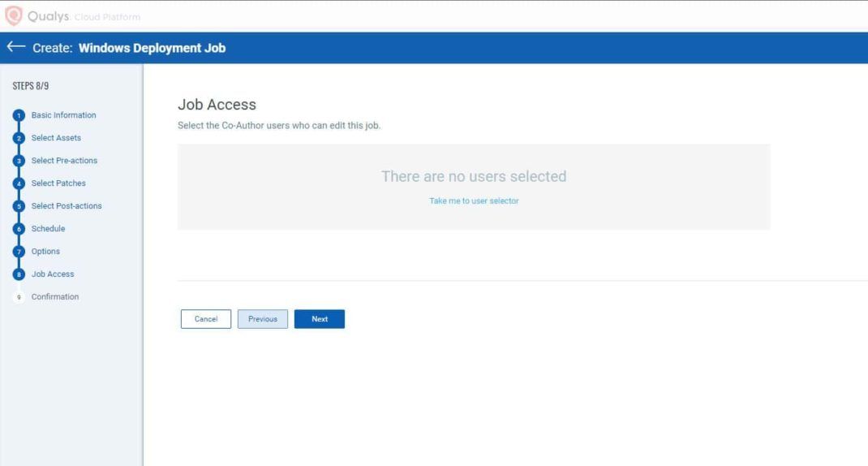This screenshot has width=868, height=466.
Task: Click step 5 circle for Select Post-actions
Action: [19, 206]
